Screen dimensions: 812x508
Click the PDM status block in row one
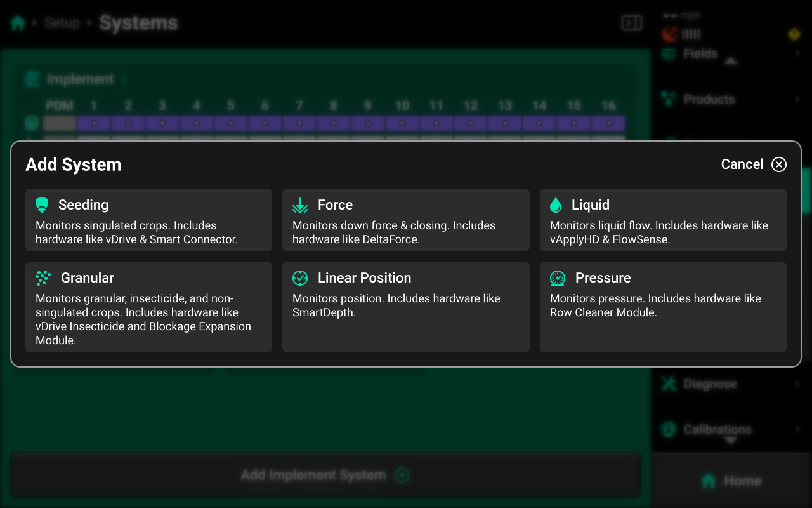coord(58,123)
